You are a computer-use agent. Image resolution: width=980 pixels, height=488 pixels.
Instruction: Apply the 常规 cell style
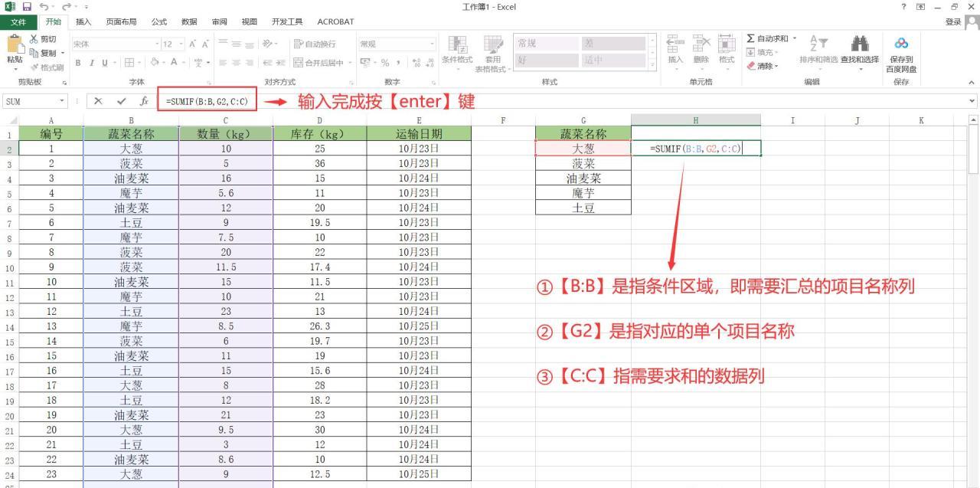click(547, 44)
